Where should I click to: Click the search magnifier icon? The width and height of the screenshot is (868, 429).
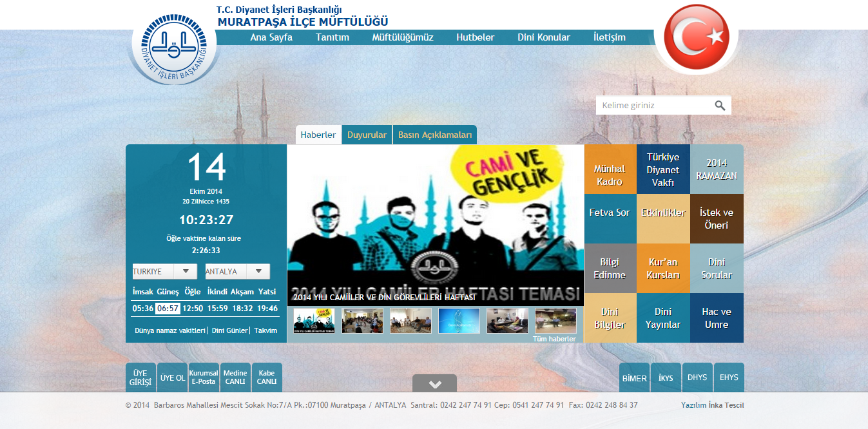pyautogui.click(x=720, y=106)
